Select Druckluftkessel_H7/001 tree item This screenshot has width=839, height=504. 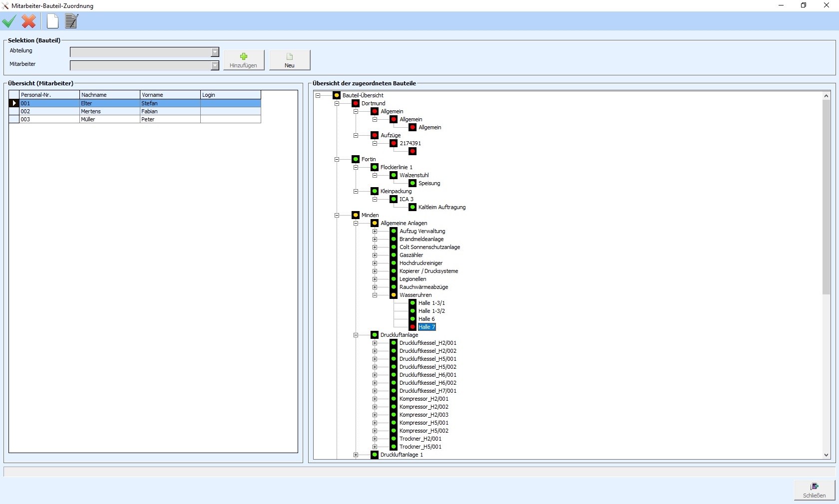click(x=428, y=391)
